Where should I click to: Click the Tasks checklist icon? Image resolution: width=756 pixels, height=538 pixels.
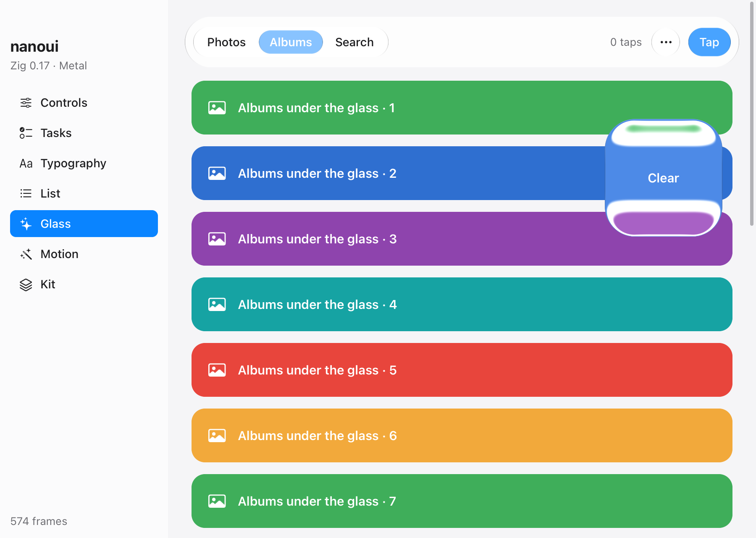(26, 133)
